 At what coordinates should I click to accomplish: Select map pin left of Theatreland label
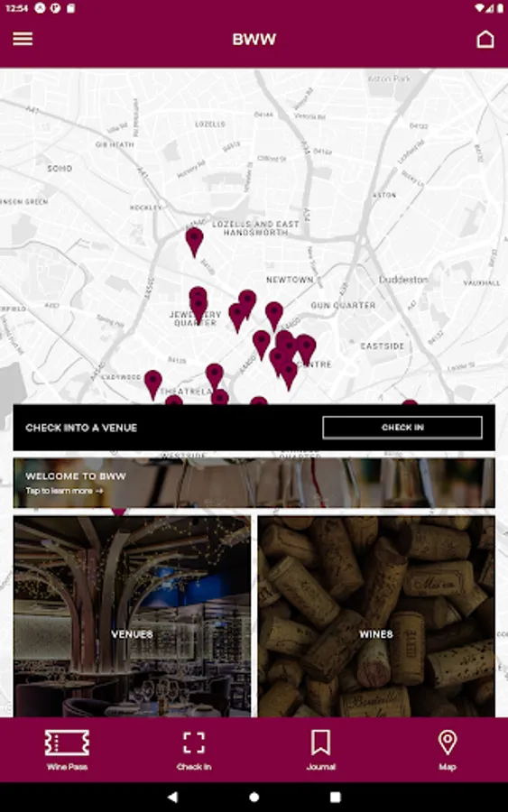click(x=152, y=384)
